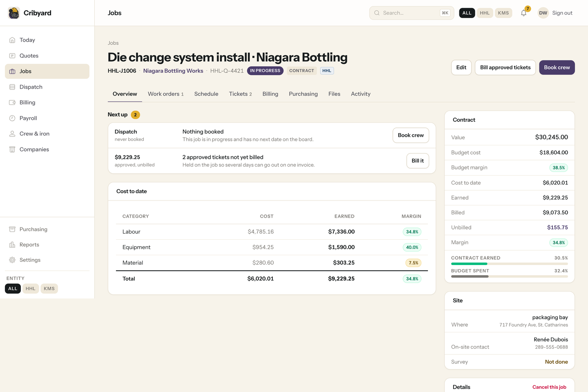The height and width of the screenshot is (392, 588).
Task: Open notifications bell with 7 badge
Action: [524, 13]
